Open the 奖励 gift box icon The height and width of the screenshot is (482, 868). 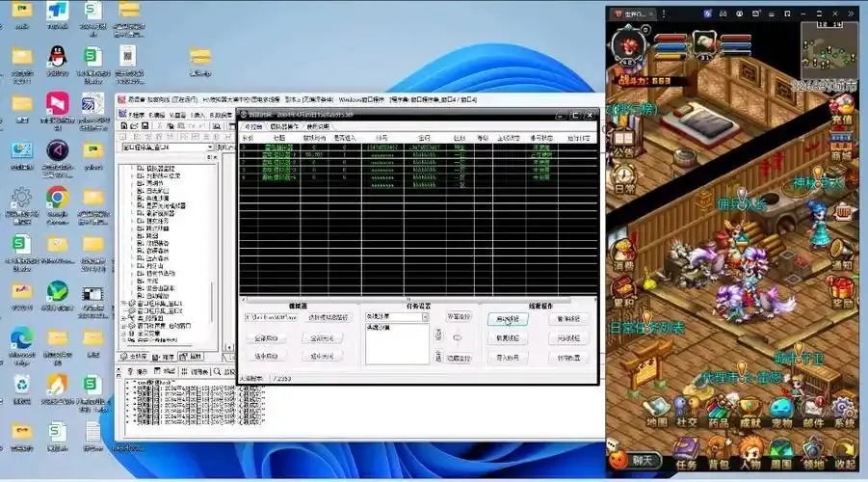click(842, 292)
